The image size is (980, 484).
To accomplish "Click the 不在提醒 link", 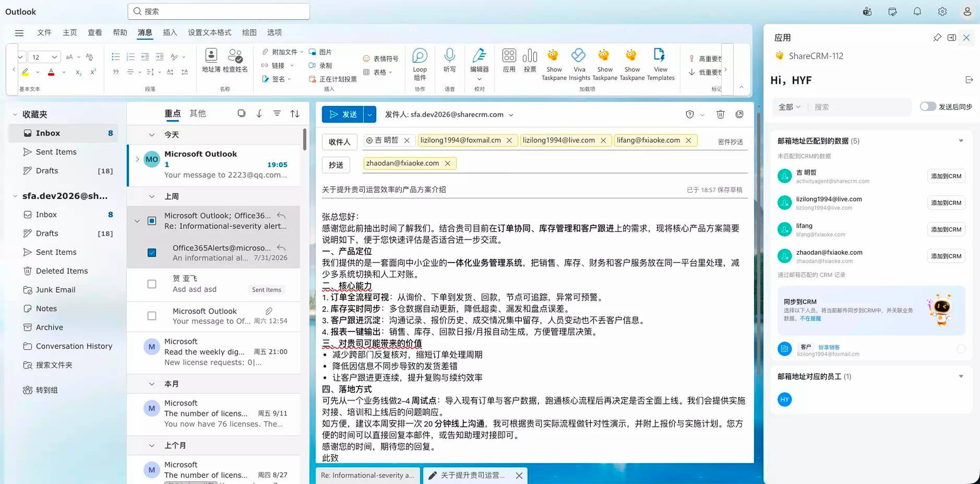I will 810,318.
